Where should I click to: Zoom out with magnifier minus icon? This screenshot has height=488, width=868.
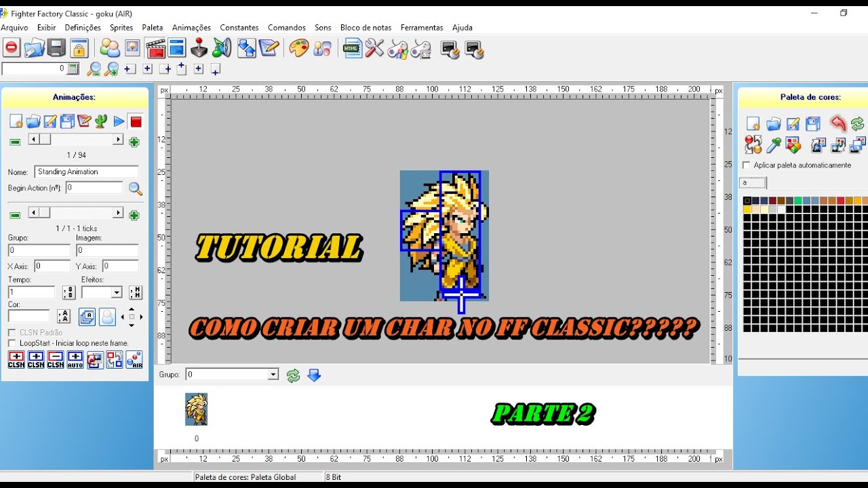pos(94,69)
